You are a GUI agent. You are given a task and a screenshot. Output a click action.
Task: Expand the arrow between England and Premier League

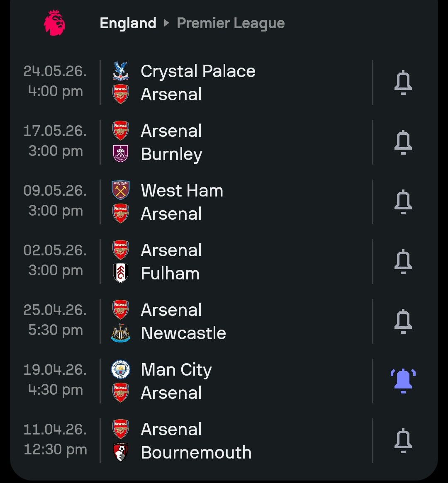[x=167, y=23]
